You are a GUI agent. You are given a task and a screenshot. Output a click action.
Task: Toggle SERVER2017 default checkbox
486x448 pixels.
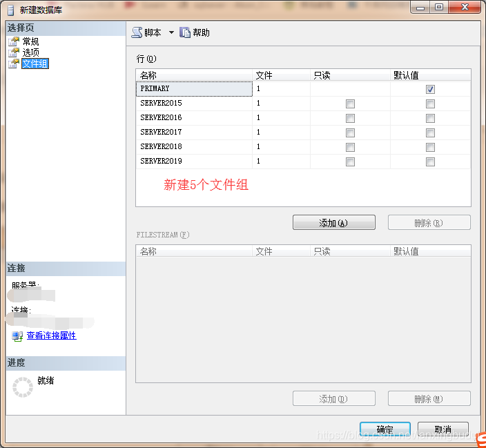click(430, 133)
